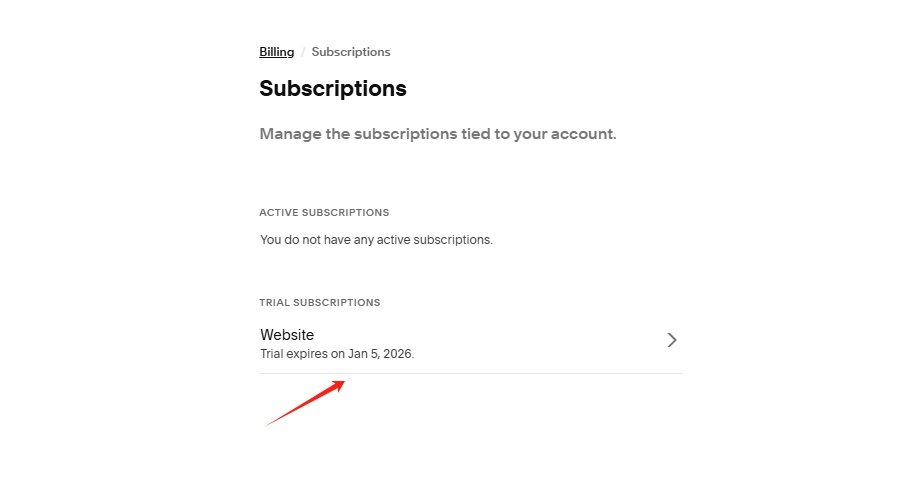Screen dimensions: 924x490
Task: Click the large Subscriptions page heading
Action: (333, 88)
